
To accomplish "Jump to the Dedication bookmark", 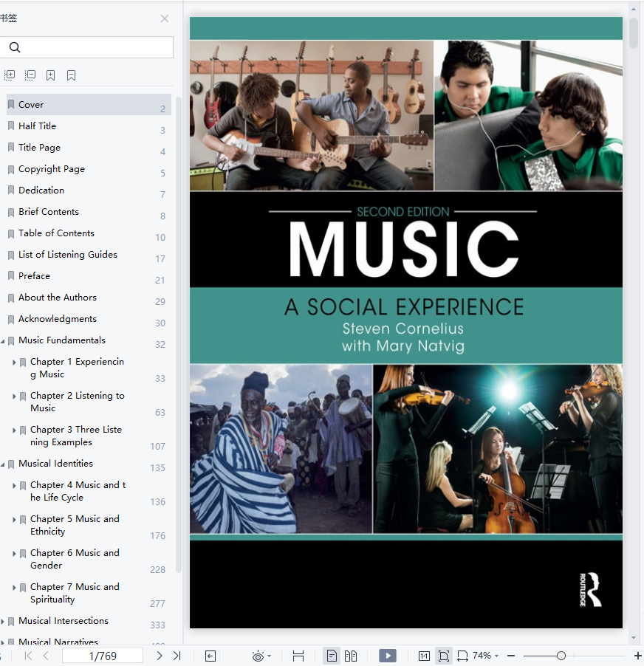I will [x=89, y=190].
